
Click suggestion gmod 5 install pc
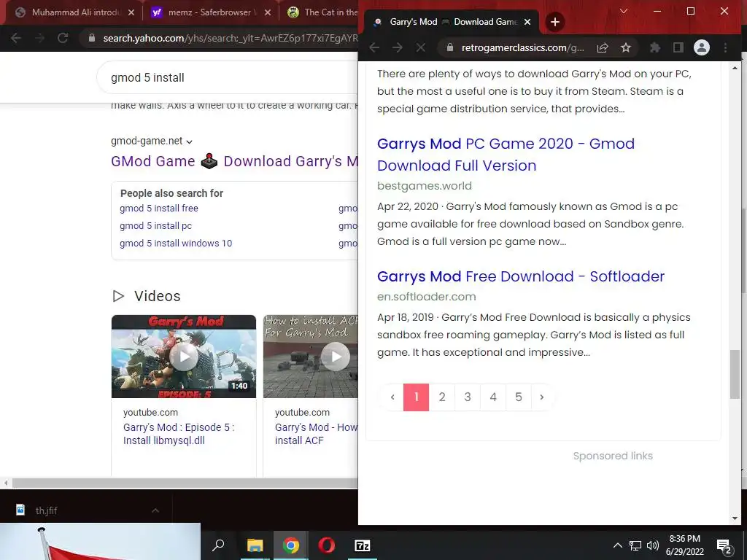[156, 226]
